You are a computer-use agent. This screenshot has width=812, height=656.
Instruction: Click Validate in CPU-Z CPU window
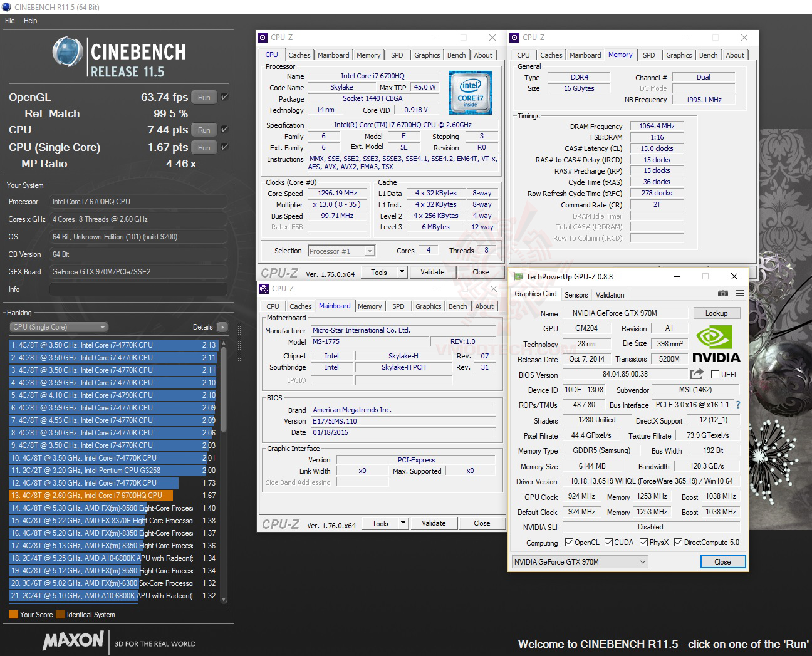[x=432, y=272]
